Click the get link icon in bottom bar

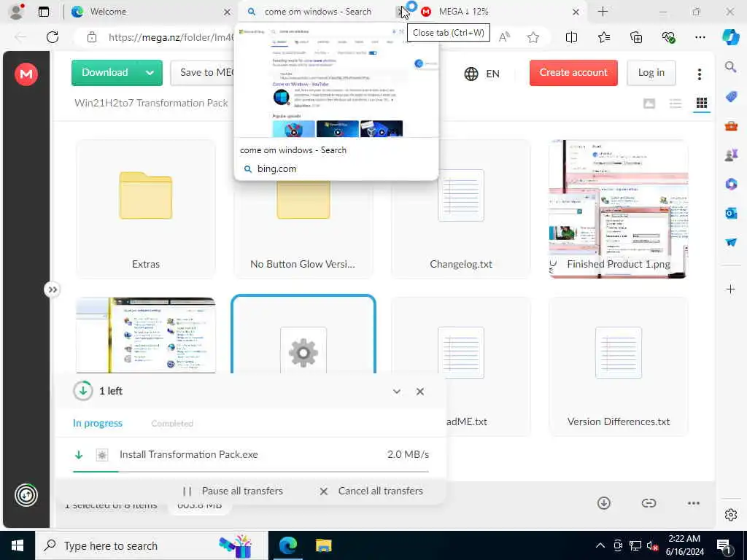649,503
